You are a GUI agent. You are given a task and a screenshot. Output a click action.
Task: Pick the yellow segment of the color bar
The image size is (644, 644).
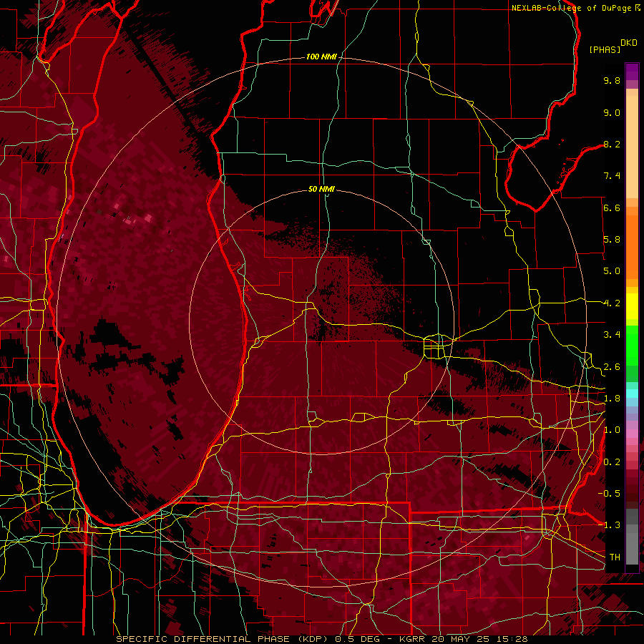coord(632,306)
